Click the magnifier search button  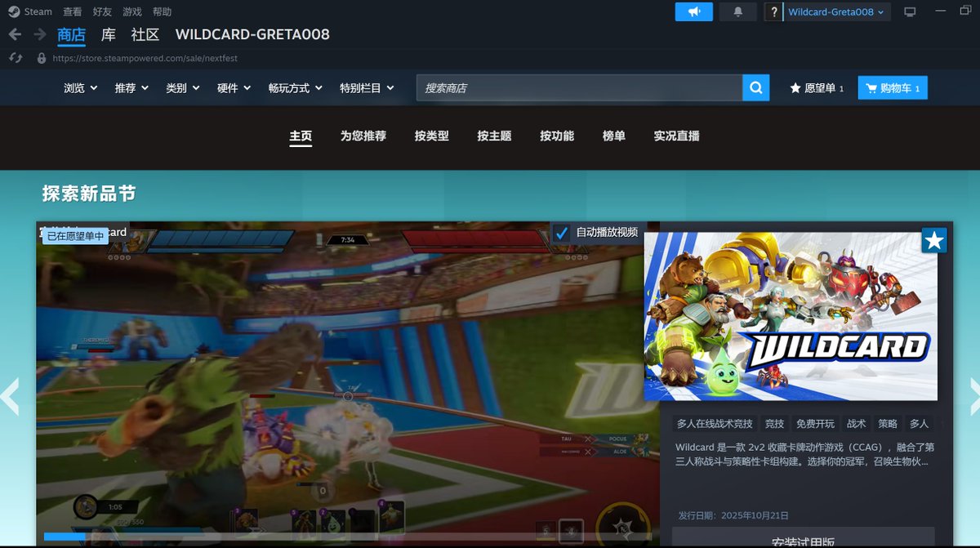[756, 88]
